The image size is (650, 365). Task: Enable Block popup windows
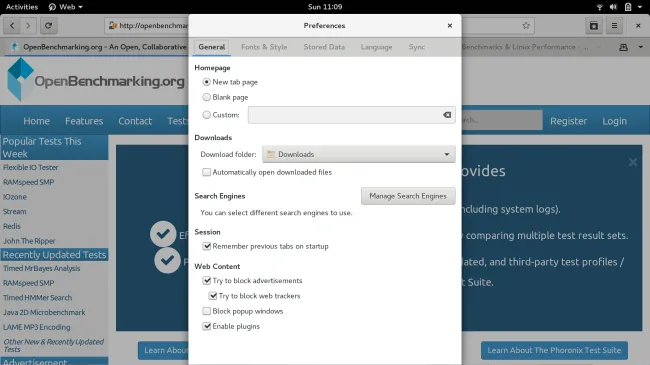[x=206, y=311]
